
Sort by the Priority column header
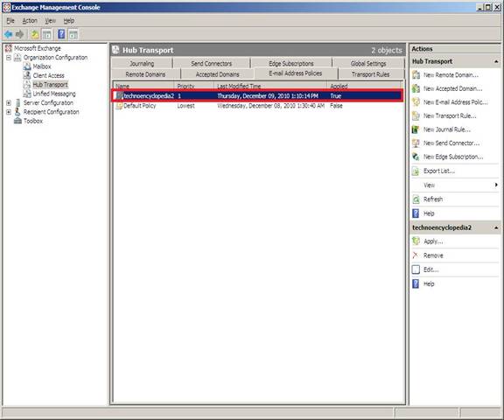pyautogui.click(x=194, y=86)
